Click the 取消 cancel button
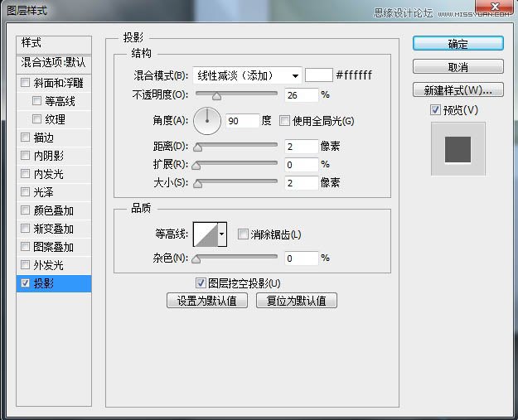The height and width of the screenshot is (420, 518). click(457, 66)
